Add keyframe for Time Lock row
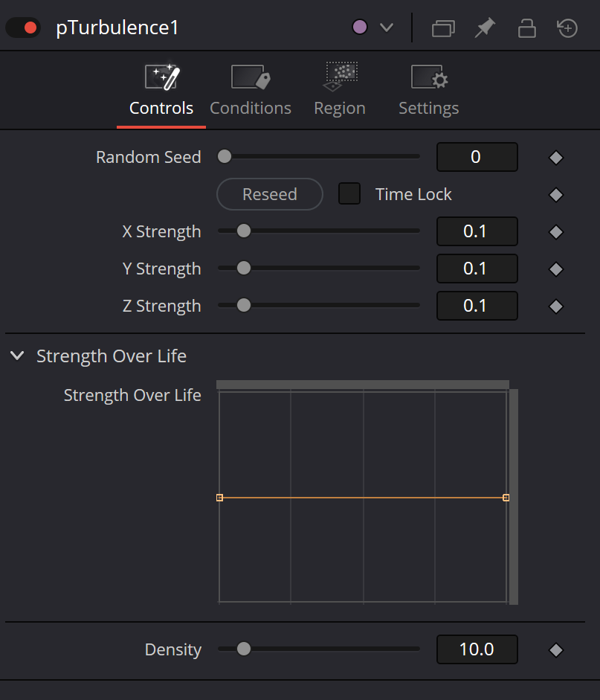 [556, 195]
